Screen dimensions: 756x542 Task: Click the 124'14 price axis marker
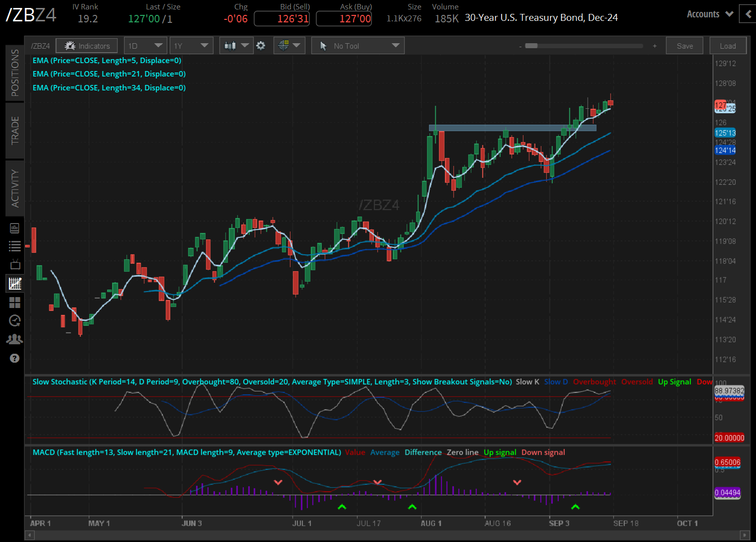point(725,150)
